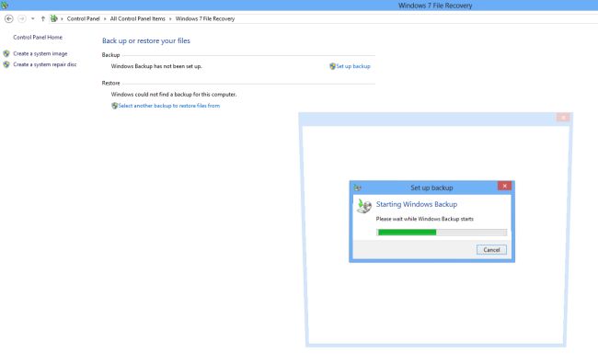Screen dimensions: 598x364
Task: Click the Starting Windows Backup disc icon
Action: click(364, 206)
